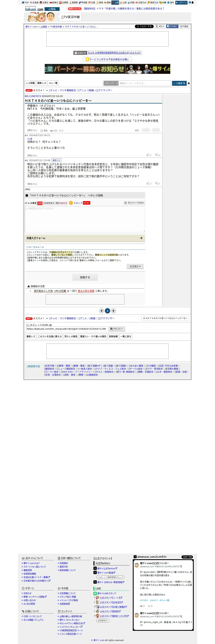
Task: Expand text area with 記入スペースを拡大
Action: (x=134, y=203)
